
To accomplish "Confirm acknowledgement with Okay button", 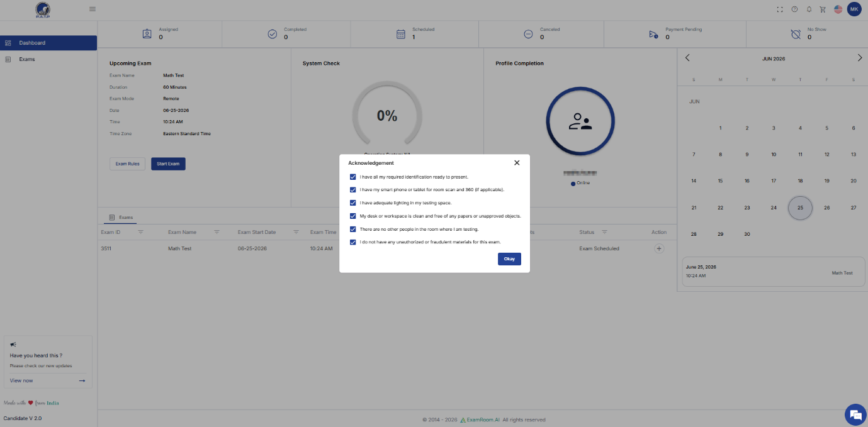I will click(509, 259).
